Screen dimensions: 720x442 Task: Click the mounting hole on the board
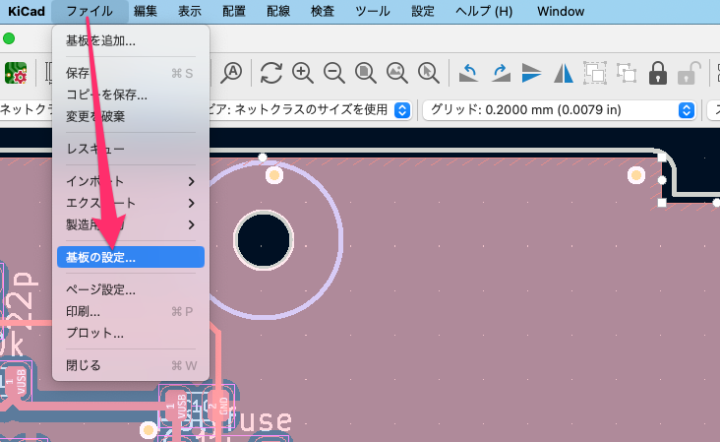coord(263,238)
